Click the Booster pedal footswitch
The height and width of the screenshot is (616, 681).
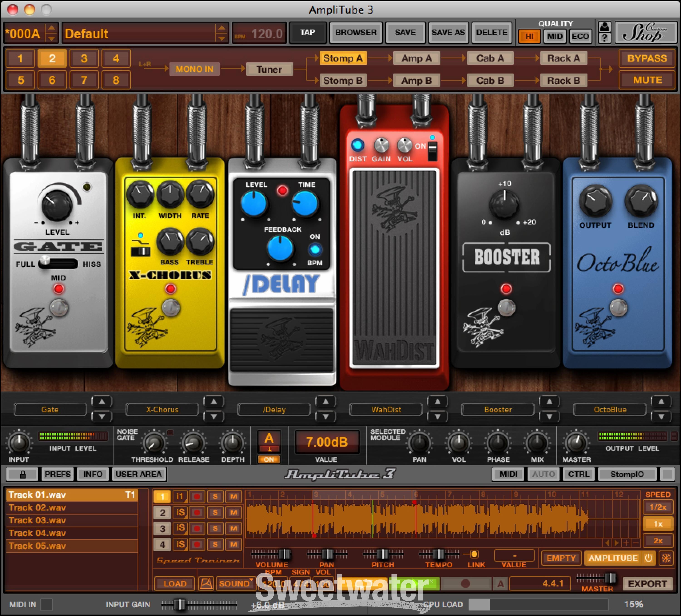point(506,308)
